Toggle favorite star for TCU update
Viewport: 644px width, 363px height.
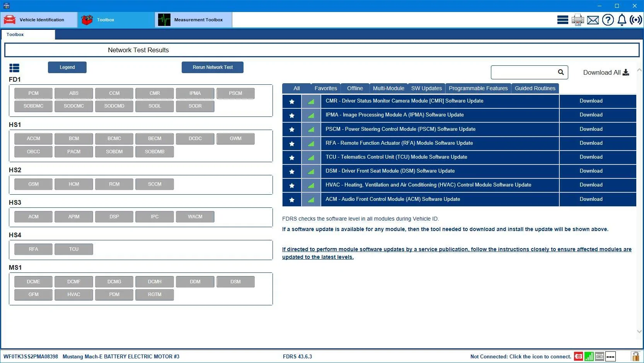[292, 158]
